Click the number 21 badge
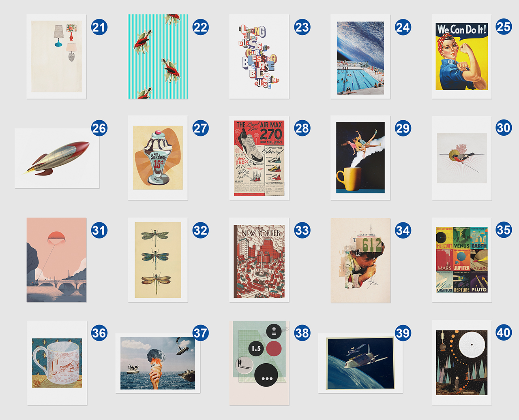Viewport: 519px width, 420px height. [x=99, y=27]
